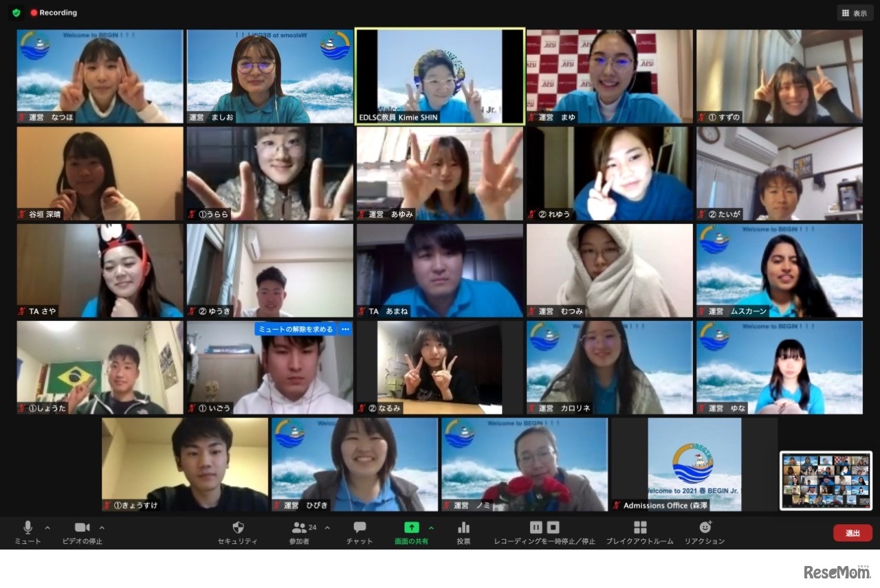Click the muted mic icon beside TA さや
Viewport: 880px width, 588px height.
point(22,311)
